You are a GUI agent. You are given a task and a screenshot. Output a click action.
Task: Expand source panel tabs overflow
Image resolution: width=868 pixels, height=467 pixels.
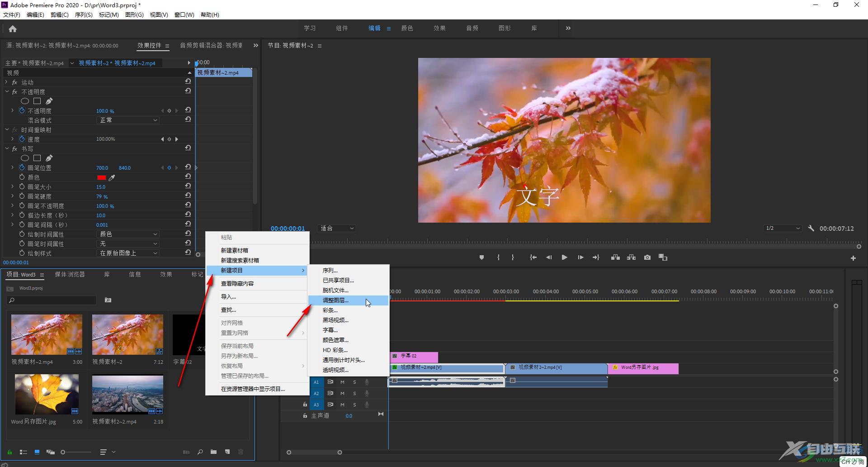[255, 45]
